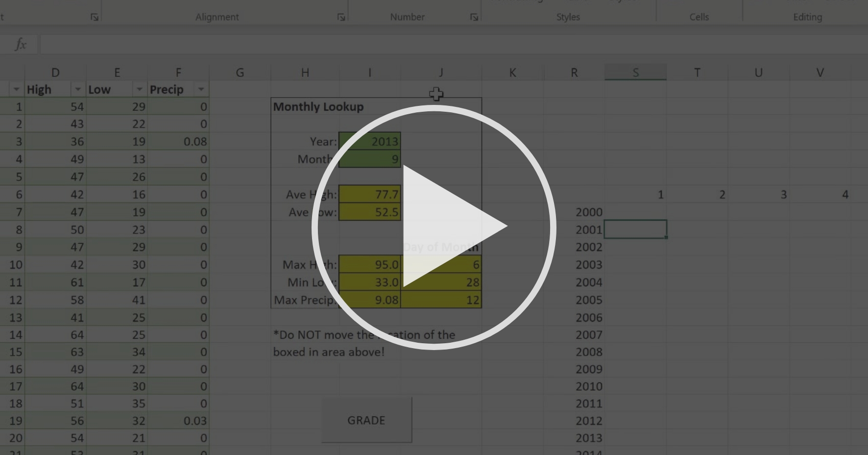Screen dimensions: 868x455
Task: Open the Number group dialog launcher
Action: click(x=473, y=17)
